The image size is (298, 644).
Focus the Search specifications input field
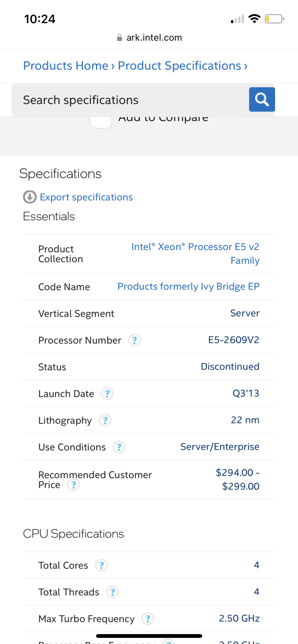(129, 100)
